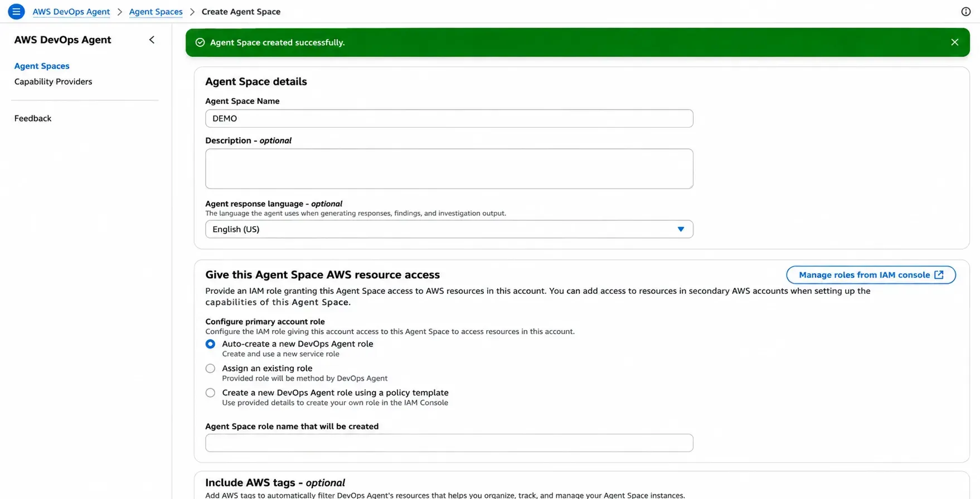The width and height of the screenshot is (980, 499).
Task: Click Give this Agent Space AWS resource access heading
Action: tap(322, 275)
